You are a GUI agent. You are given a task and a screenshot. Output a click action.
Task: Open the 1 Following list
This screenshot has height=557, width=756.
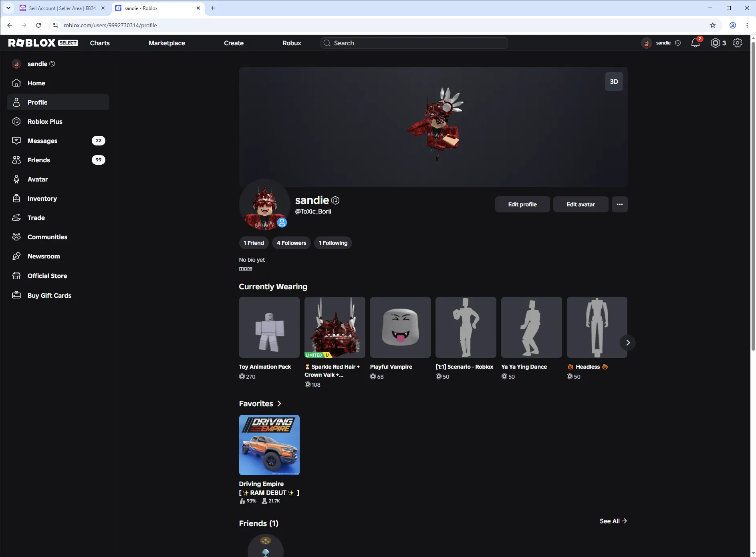coord(333,243)
